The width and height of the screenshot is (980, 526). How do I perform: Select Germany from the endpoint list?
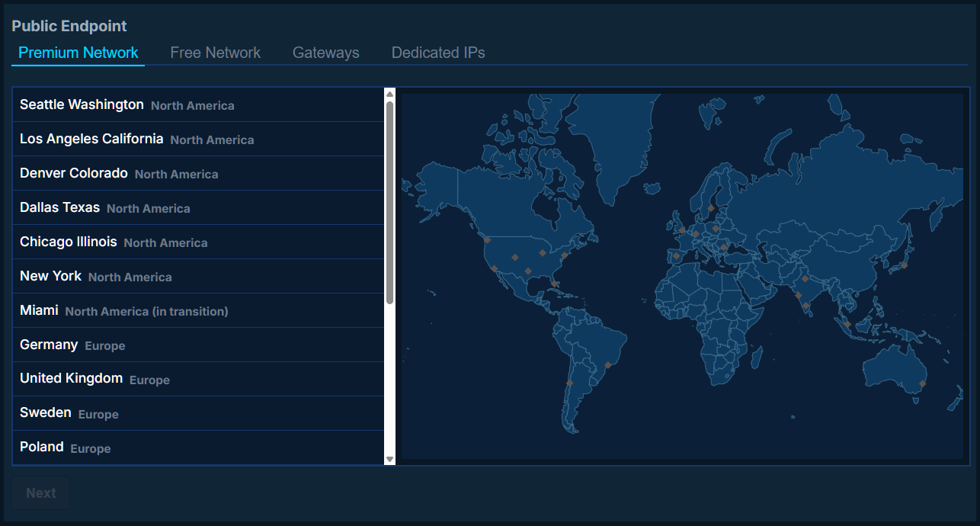click(198, 345)
